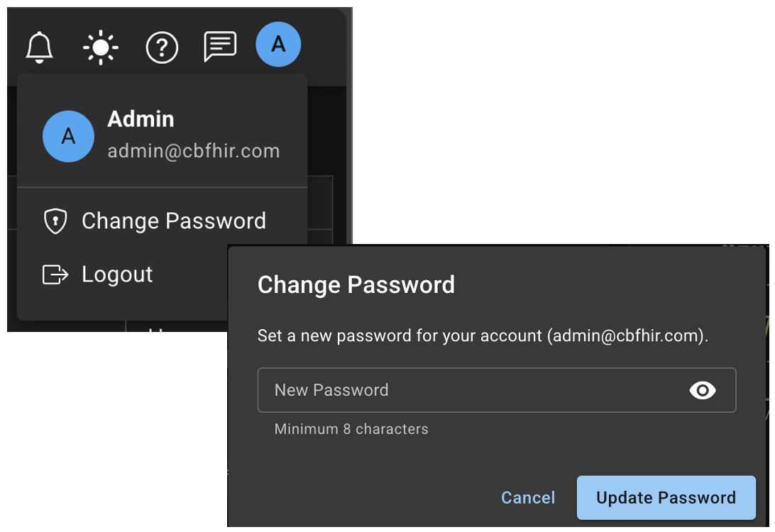The height and width of the screenshot is (532, 775).
Task: Choose the Change Password menu entry
Action: (x=173, y=221)
